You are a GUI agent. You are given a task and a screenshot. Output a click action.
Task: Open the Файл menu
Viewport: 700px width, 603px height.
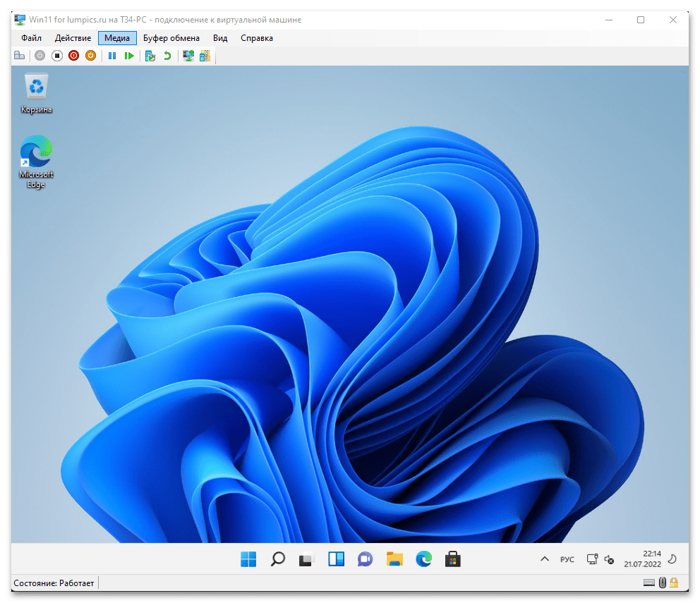pos(31,38)
